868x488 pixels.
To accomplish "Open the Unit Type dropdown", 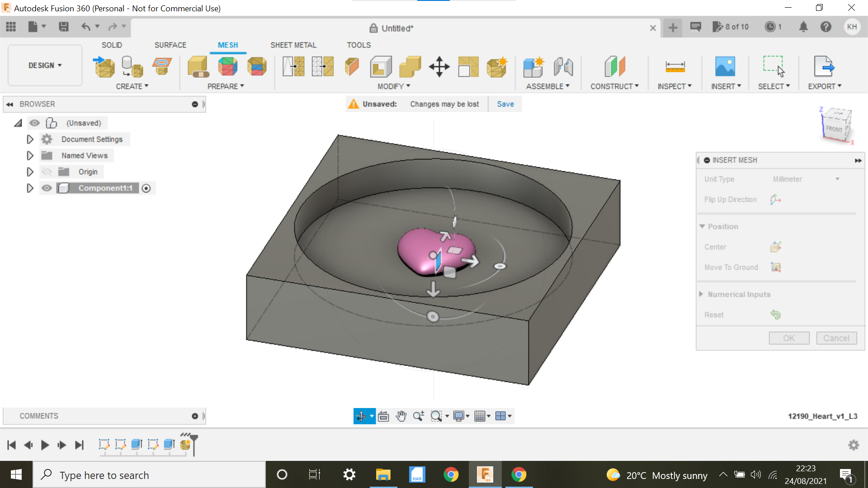I will click(x=837, y=179).
